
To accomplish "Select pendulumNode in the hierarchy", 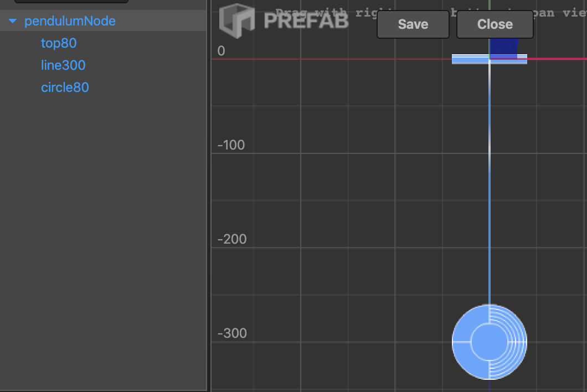I will [x=70, y=22].
